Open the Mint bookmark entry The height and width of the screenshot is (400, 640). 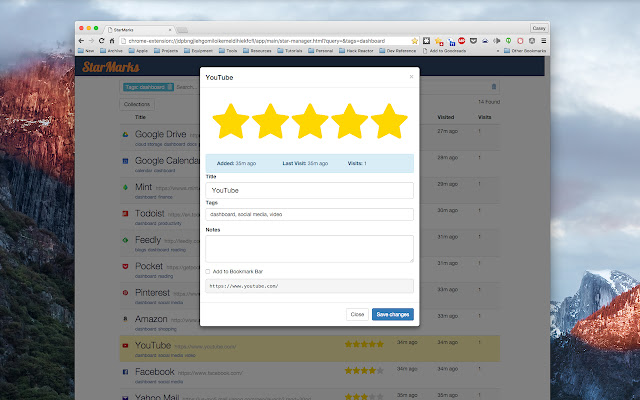point(143,187)
